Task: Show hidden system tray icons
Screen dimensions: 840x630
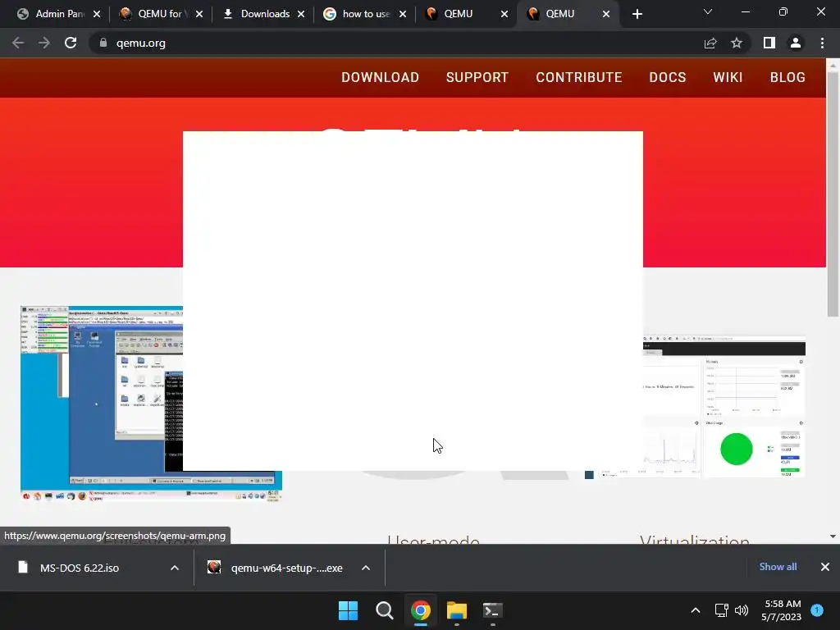Action: [696, 610]
